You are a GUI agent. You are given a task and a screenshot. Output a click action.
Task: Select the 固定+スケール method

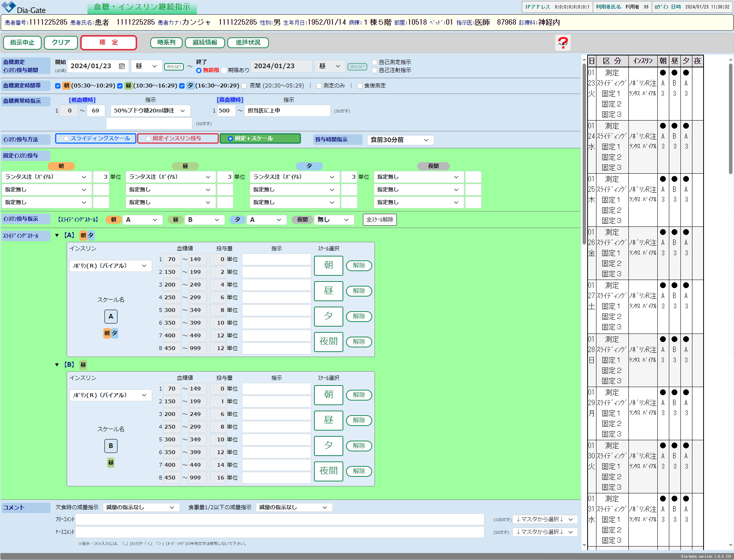click(x=260, y=139)
